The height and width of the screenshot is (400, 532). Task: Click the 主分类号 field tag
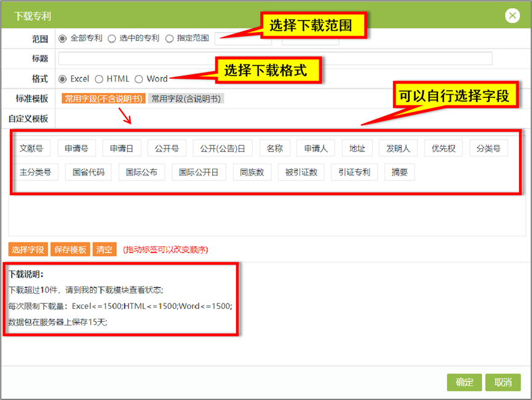coord(35,172)
